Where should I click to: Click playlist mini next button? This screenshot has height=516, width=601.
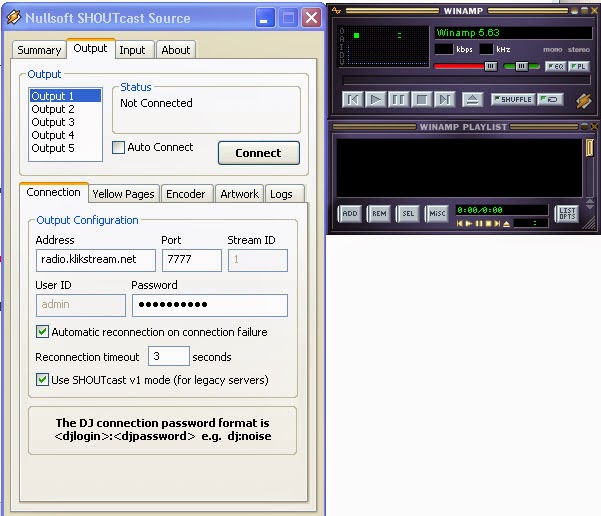[x=497, y=223]
